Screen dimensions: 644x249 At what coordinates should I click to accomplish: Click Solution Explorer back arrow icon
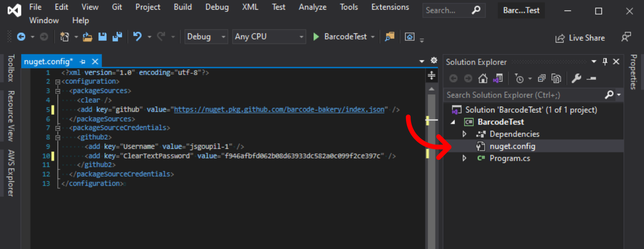coord(453,79)
